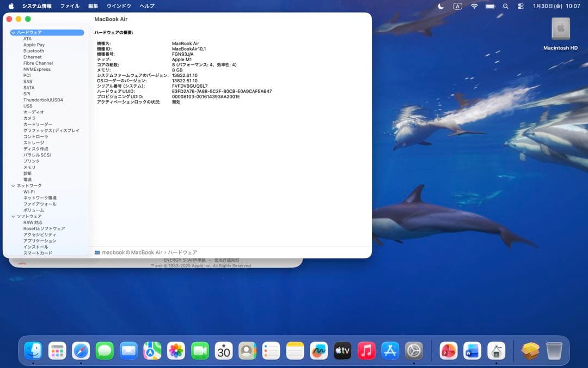Click the Spotlight search icon in menu bar
The image size is (588, 368).
504,6
